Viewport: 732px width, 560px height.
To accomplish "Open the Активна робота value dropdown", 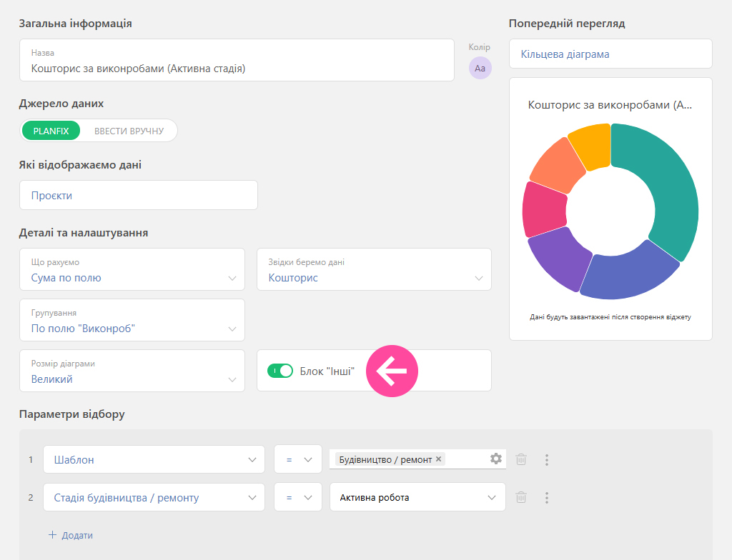I will point(417,497).
